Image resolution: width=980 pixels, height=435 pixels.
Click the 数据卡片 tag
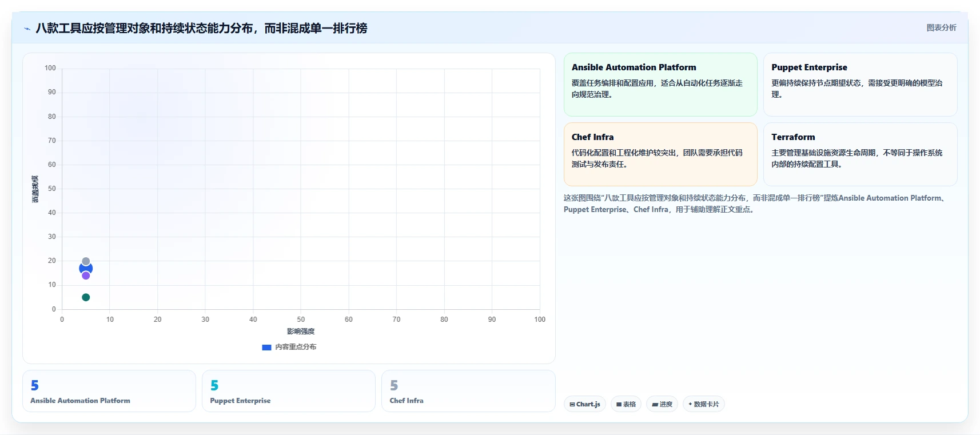click(x=704, y=404)
